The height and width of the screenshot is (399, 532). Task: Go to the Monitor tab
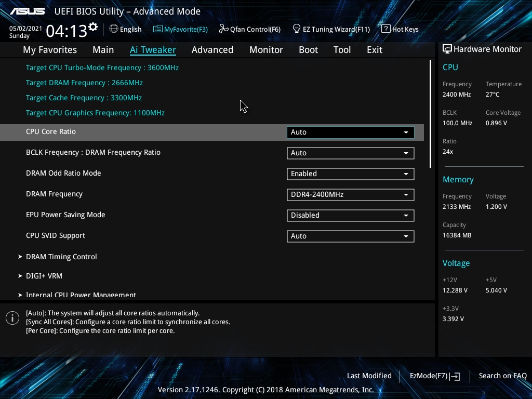pos(266,50)
